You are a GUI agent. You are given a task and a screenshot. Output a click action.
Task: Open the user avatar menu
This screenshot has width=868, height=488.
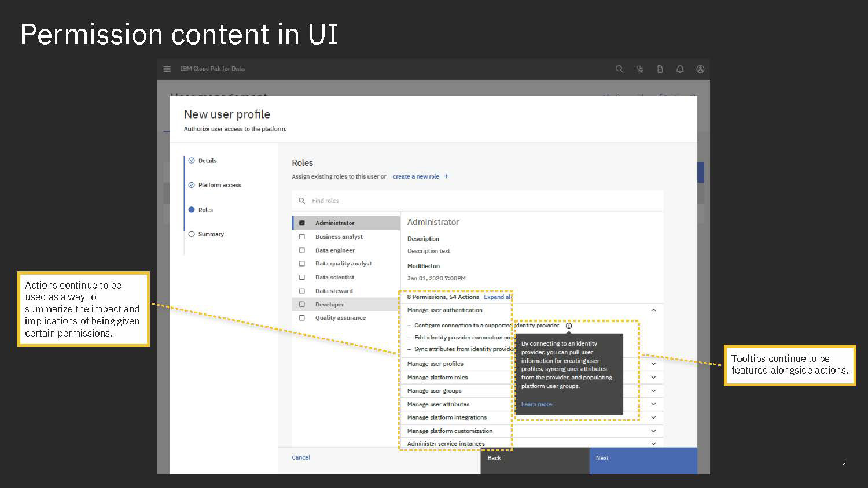click(700, 69)
